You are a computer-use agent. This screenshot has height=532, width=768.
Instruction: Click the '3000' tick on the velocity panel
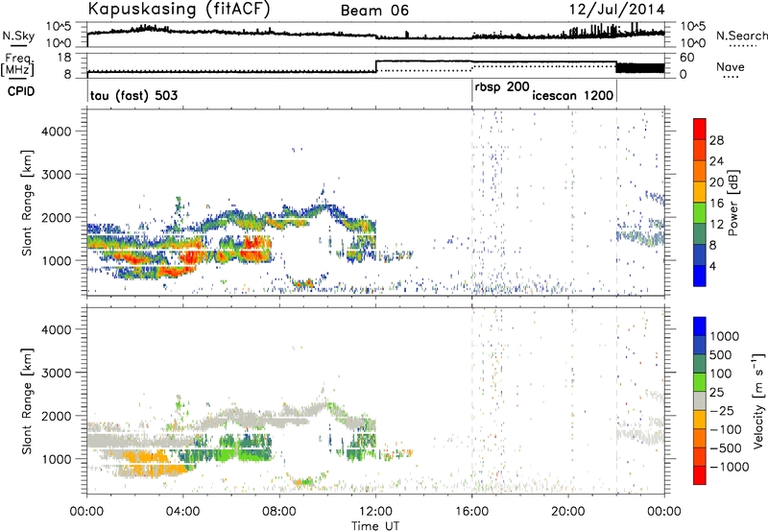click(x=57, y=373)
